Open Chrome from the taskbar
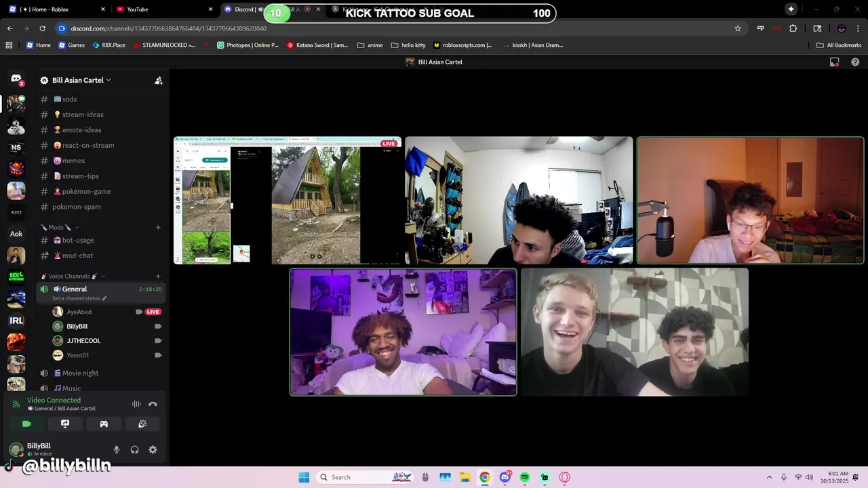 (x=485, y=477)
